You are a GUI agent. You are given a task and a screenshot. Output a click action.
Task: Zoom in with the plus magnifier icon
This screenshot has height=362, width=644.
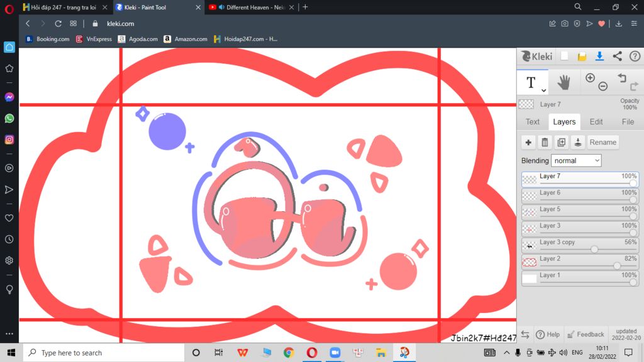[x=590, y=78]
